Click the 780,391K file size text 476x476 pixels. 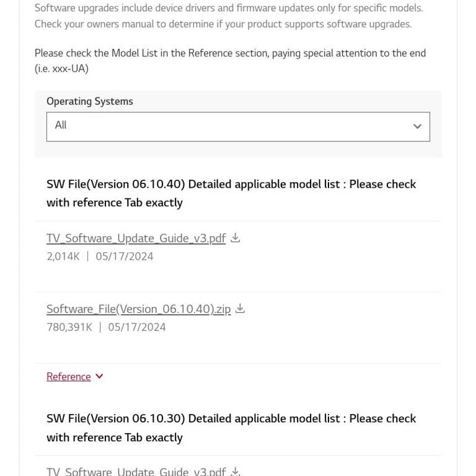click(69, 327)
